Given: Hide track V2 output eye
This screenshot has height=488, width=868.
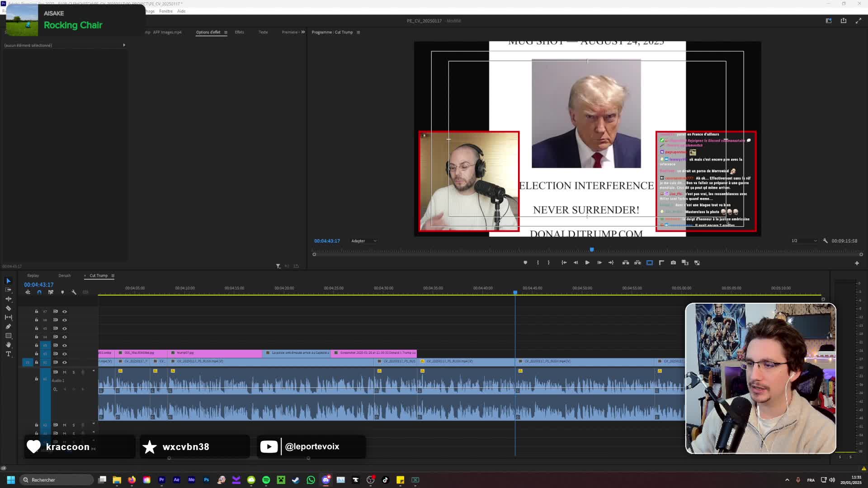Looking at the screenshot, I should coord(65,354).
